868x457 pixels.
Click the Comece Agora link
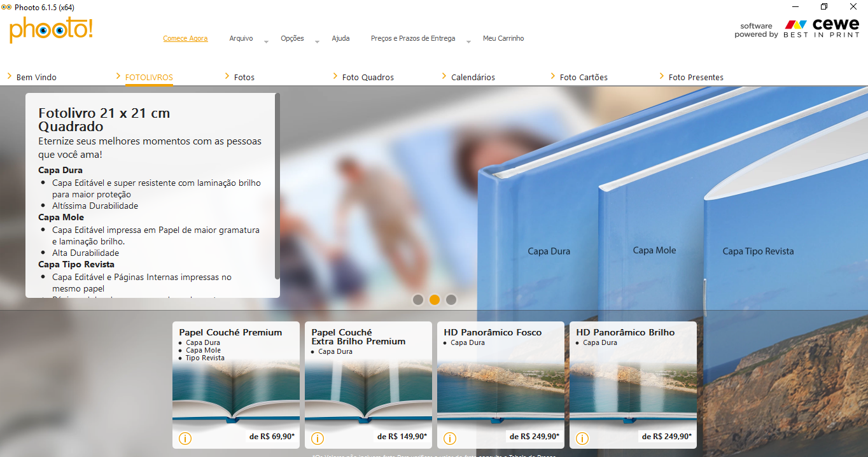tap(185, 38)
